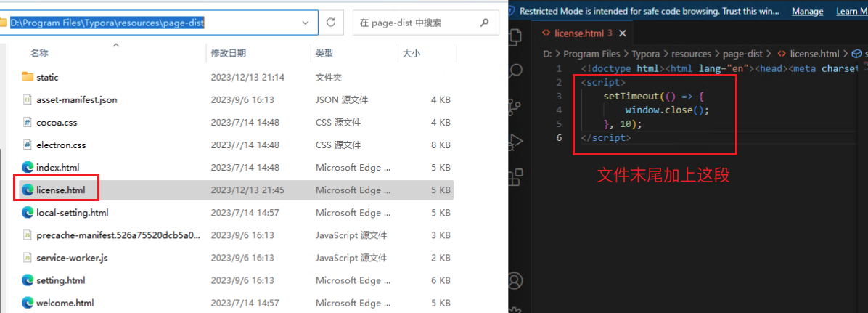This screenshot has width=868, height=313.
Task: Click line number 5 in the editor gutter
Action: pos(559,123)
